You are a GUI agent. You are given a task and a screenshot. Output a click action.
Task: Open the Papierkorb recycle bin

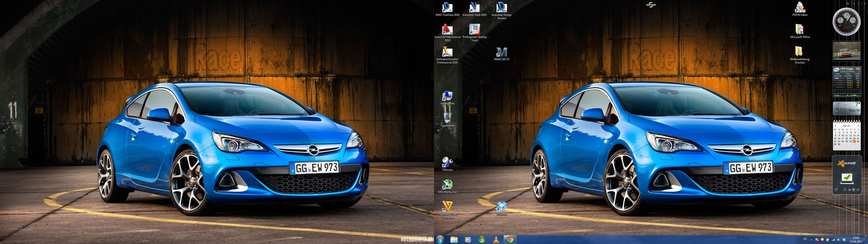coord(447,118)
